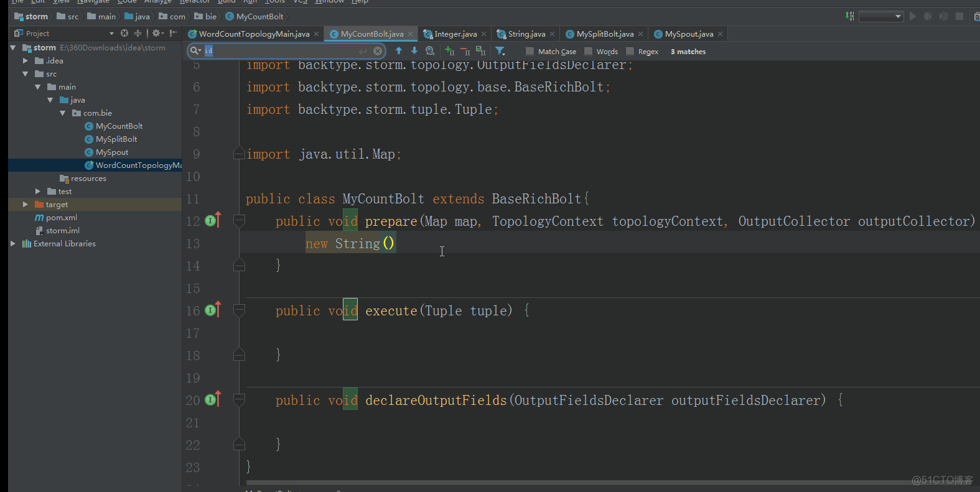The width and height of the screenshot is (980, 492).
Task: Click the Debug bug icon
Action: click(x=928, y=16)
